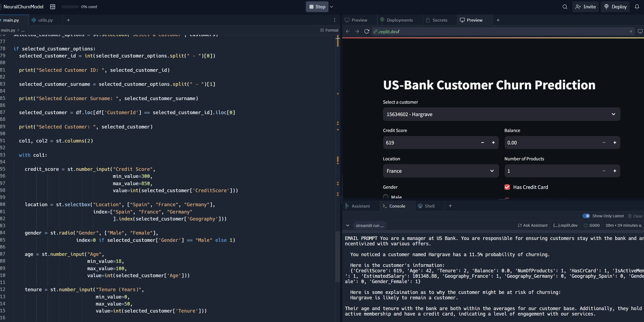The width and height of the screenshot is (644, 322).
Task: Focus the preview URL address field
Action: tap(503, 32)
